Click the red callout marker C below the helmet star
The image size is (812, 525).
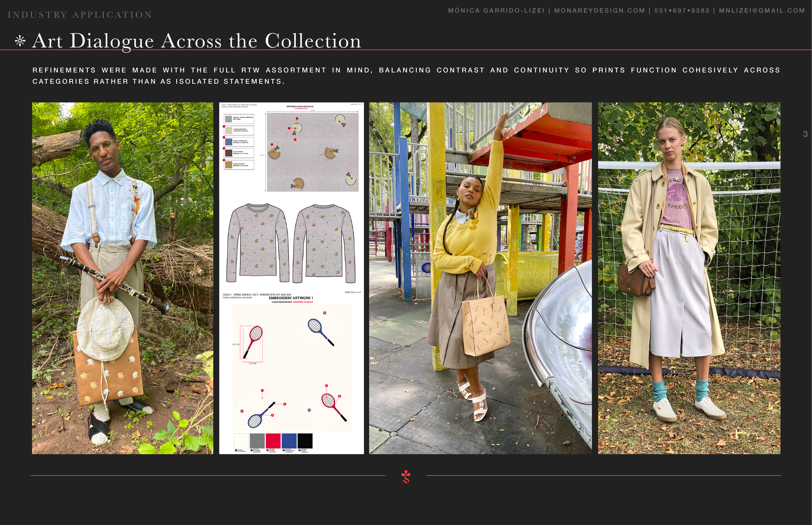click(296, 140)
